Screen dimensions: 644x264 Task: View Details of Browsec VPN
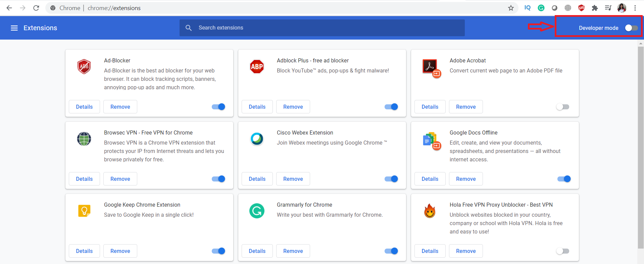click(84, 179)
